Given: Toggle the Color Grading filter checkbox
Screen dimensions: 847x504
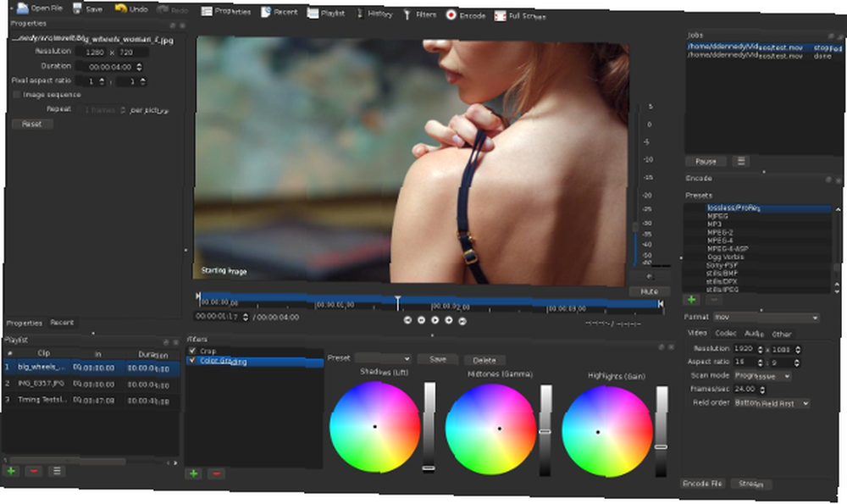Looking at the screenshot, I should coord(192,360).
